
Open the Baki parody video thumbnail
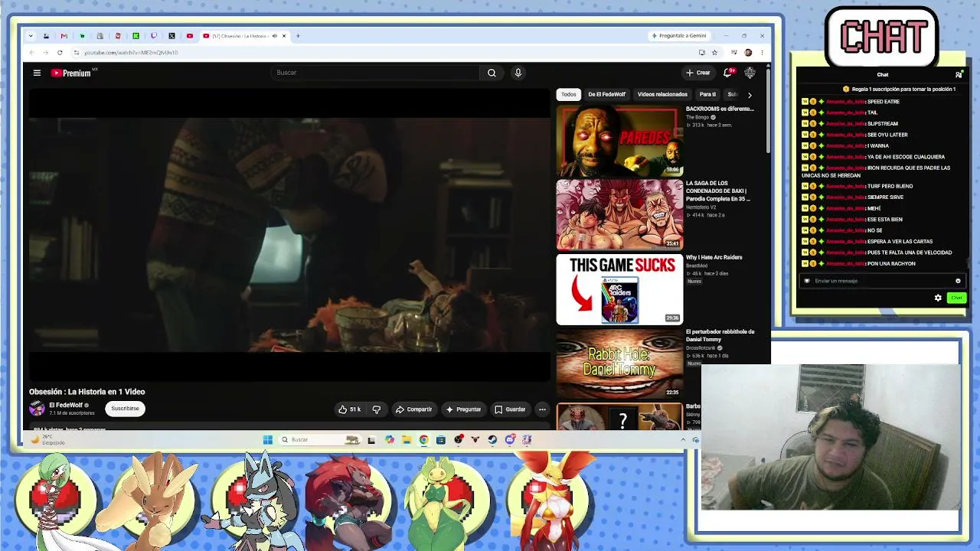(619, 215)
